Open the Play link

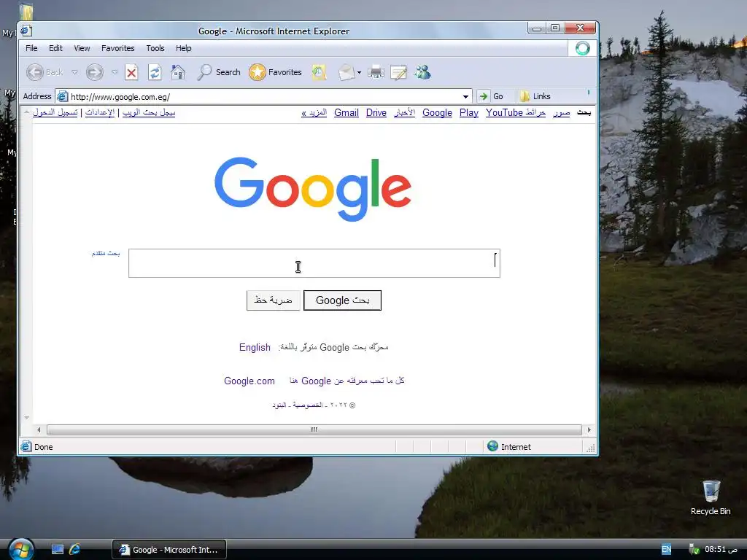pyautogui.click(x=469, y=113)
